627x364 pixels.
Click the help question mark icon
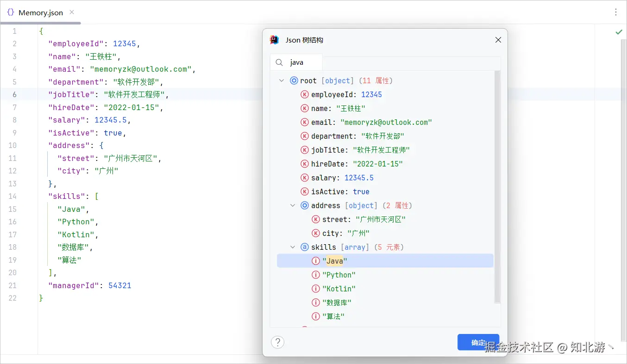pos(277,342)
